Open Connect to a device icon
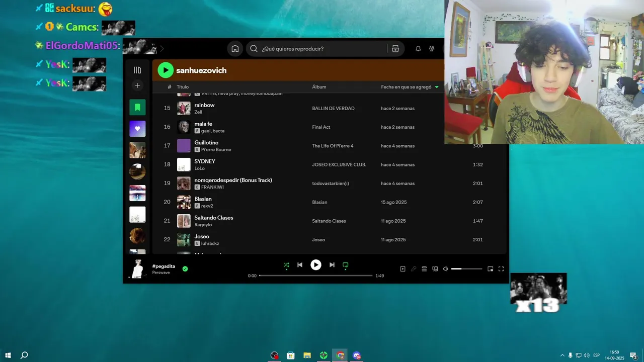Screen dimensions: 644x362 [x=435, y=269]
